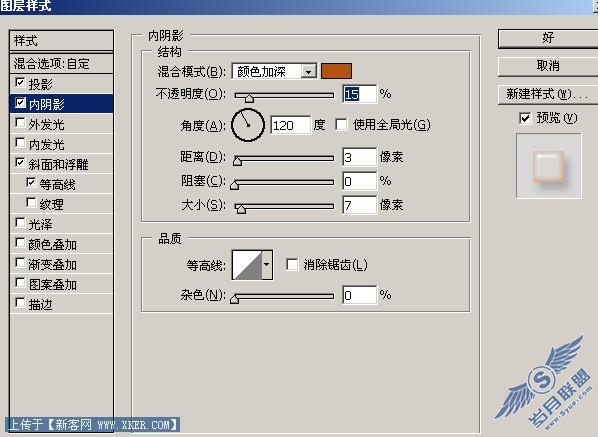Image resolution: width=598 pixels, height=437 pixels.
Task: Click the noise percent field
Action: (x=360, y=295)
